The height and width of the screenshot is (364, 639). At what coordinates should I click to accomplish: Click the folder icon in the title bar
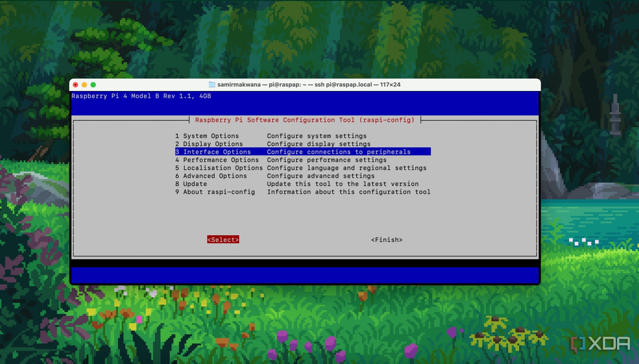212,84
